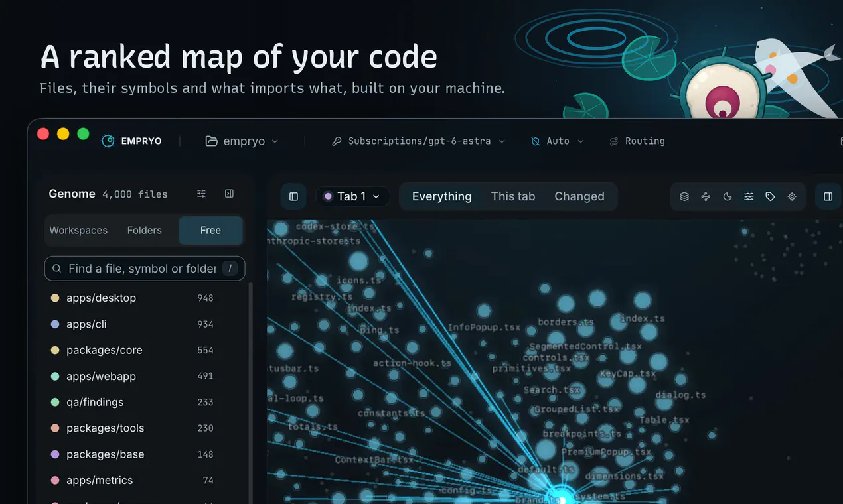Click the apps/cli color dot
The width and height of the screenshot is (843, 504).
(x=55, y=324)
